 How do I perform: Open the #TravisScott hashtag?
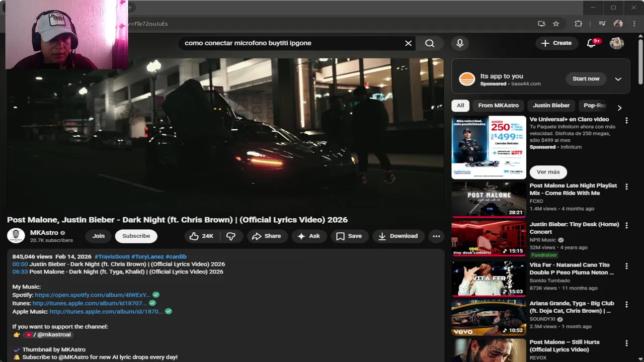point(112,256)
